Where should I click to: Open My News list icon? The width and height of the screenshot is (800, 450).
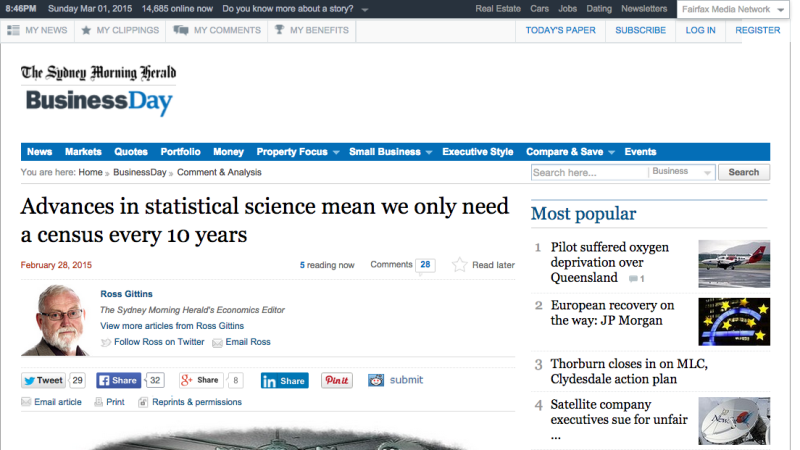click(13, 30)
